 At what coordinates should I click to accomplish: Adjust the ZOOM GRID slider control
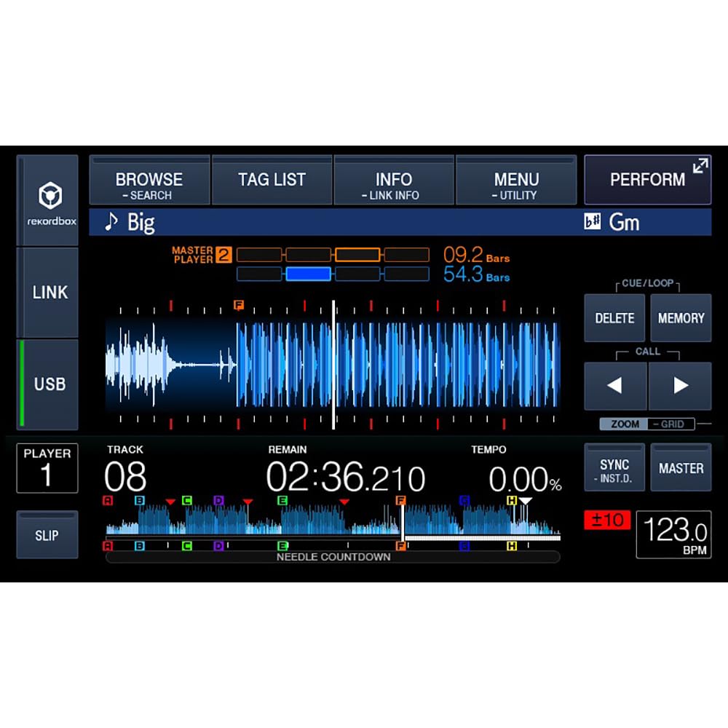point(648,424)
